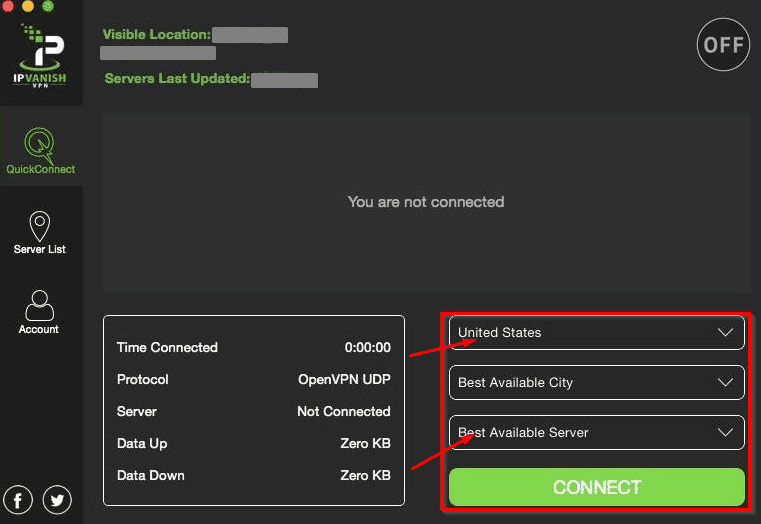Select the QuickConnect target icon

pos(40,143)
